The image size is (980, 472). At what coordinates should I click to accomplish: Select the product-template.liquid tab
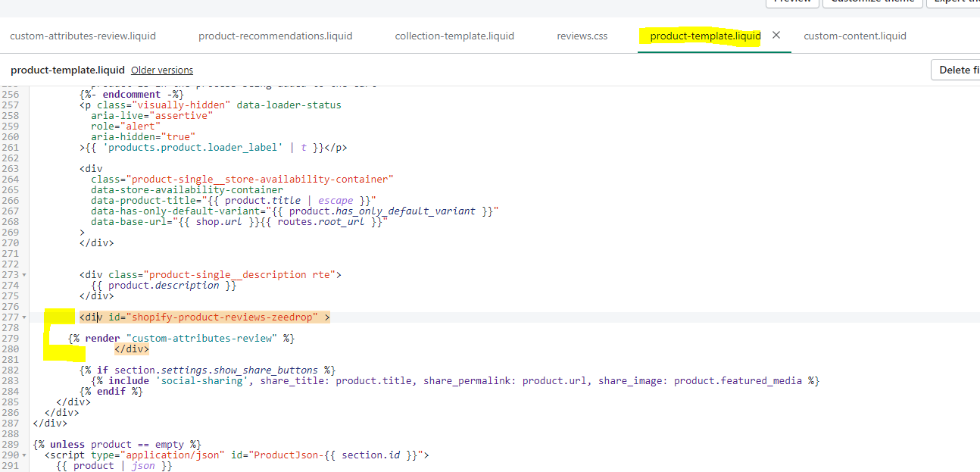705,36
